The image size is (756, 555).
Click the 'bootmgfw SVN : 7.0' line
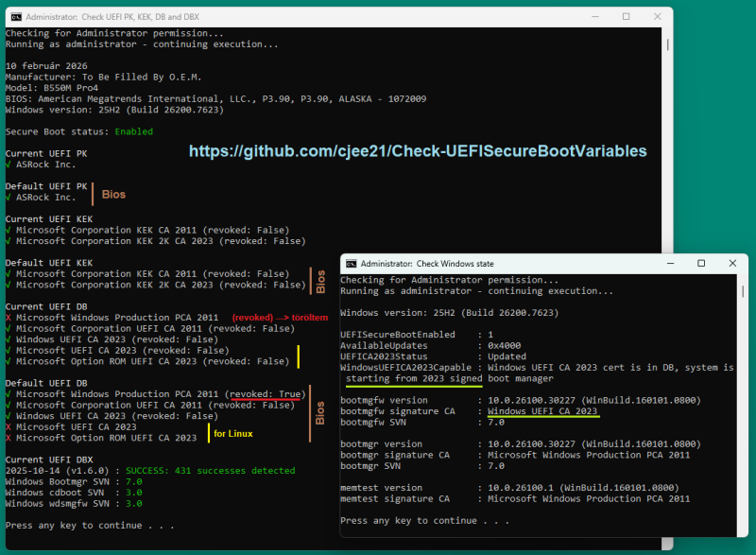click(x=422, y=423)
